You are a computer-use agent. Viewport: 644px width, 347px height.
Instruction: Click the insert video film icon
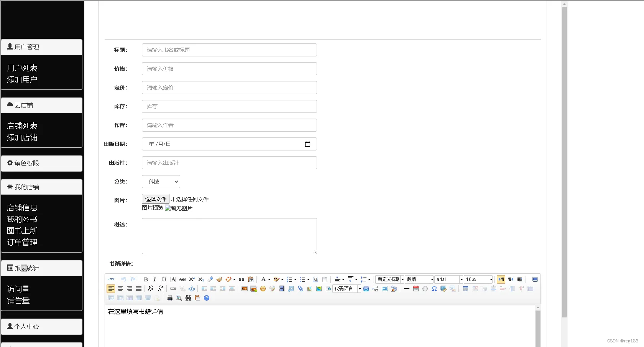click(x=282, y=289)
